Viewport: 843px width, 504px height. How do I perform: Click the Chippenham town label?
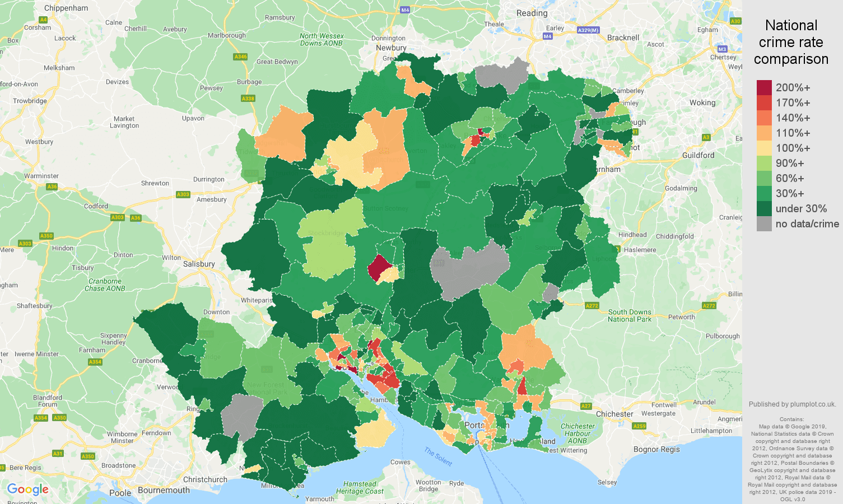coord(66,8)
